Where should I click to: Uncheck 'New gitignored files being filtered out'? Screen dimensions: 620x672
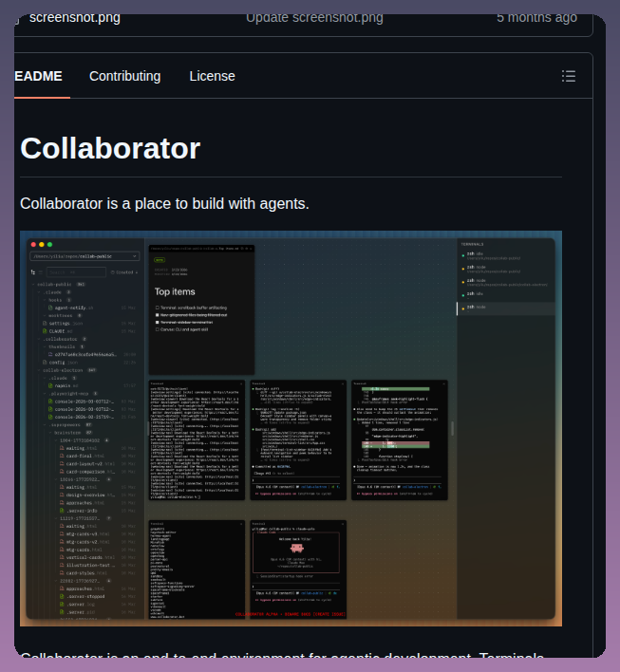pyautogui.click(x=158, y=315)
